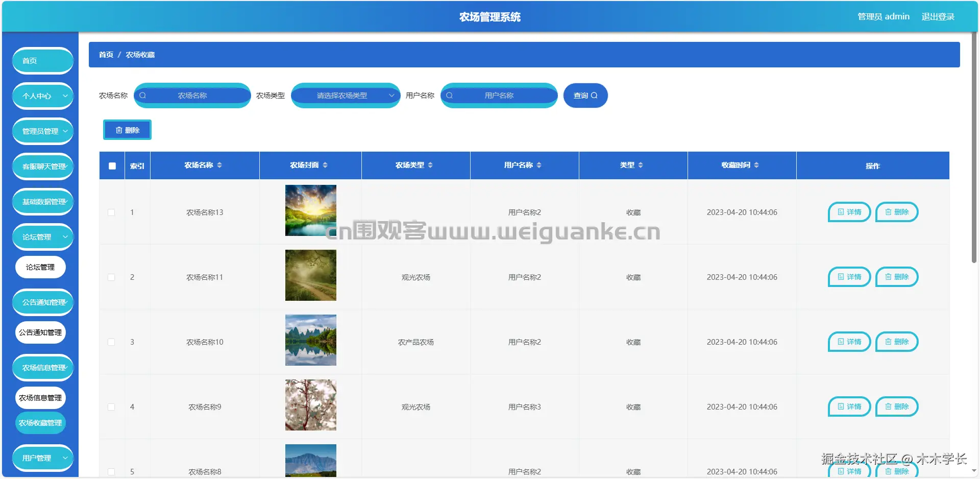
Task: Open the white 公告通知管理 submenu item
Action: pyautogui.click(x=40, y=332)
